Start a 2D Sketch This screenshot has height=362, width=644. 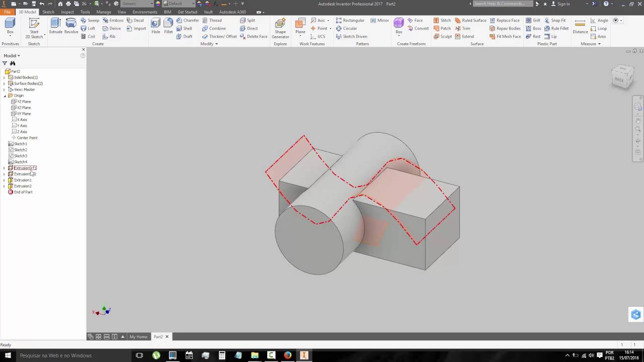(34, 28)
